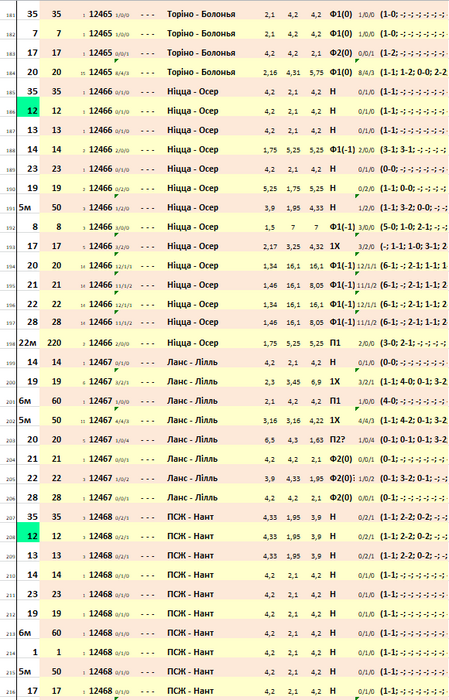Select the 1,34 odds cell in row 194
Image resolution: width=449 pixels, height=700 pixels.
[270, 266]
